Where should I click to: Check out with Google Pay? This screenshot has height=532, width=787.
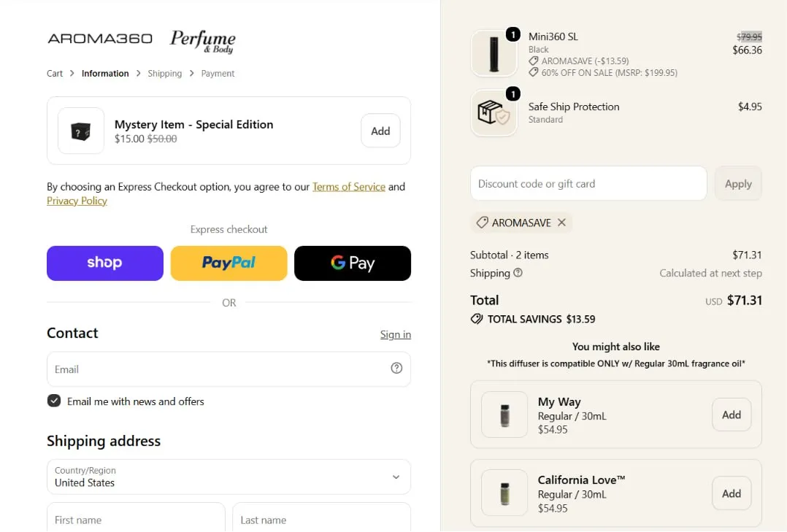[353, 263]
